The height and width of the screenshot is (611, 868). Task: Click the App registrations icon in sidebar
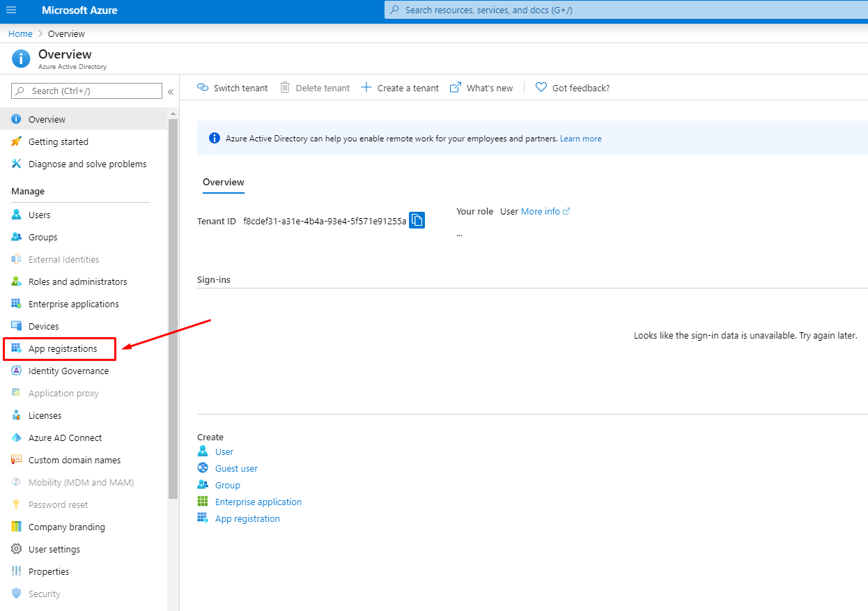coord(16,348)
